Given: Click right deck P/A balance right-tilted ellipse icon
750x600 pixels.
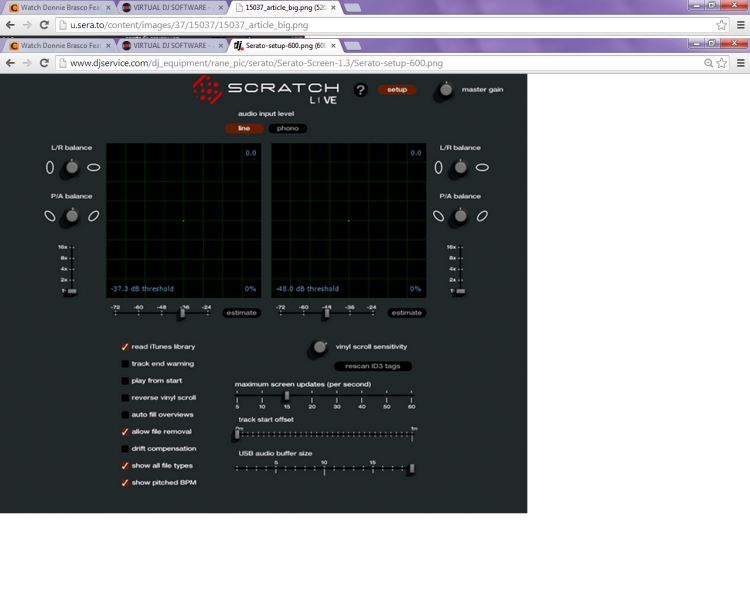Looking at the screenshot, I should point(482,216).
